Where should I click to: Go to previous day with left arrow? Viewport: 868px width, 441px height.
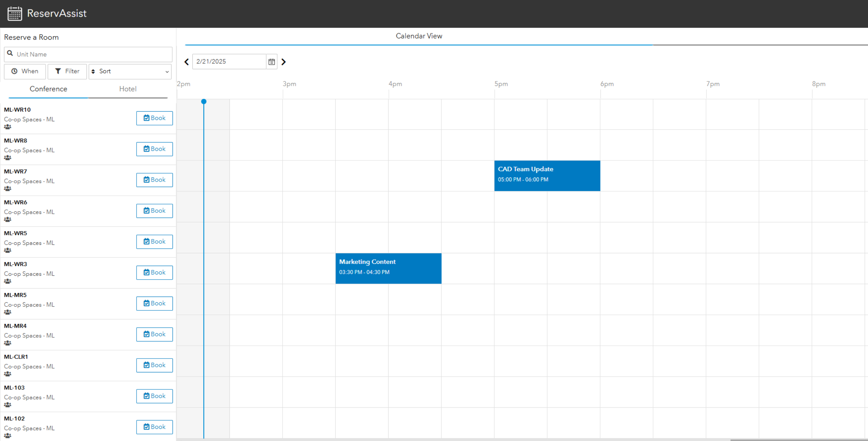pyautogui.click(x=186, y=62)
